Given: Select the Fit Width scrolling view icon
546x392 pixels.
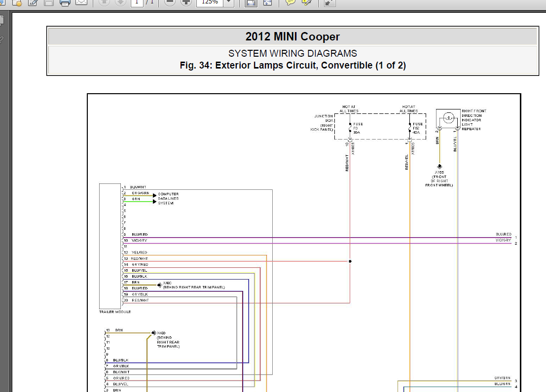Looking at the screenshot, I should (x=251, y=2).
